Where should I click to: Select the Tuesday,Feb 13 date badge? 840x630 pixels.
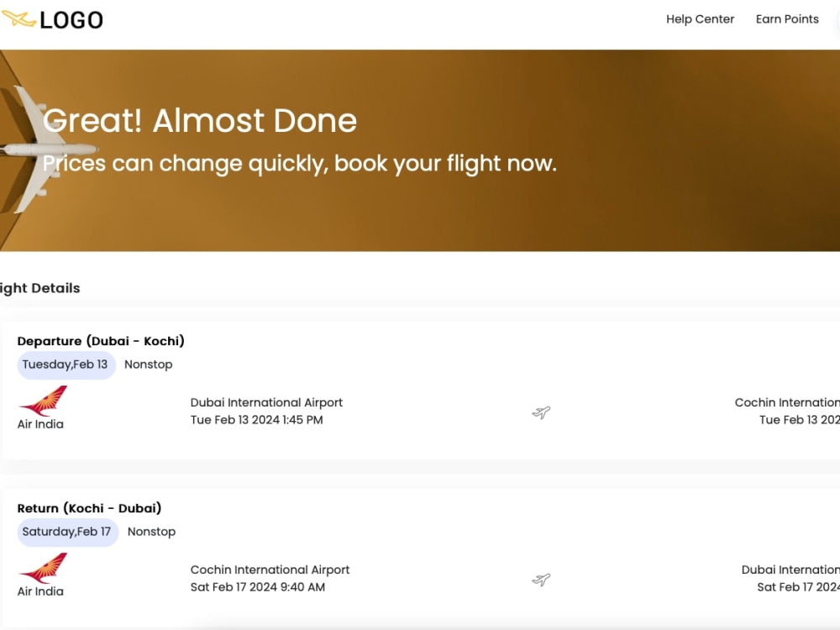point(66,365)
